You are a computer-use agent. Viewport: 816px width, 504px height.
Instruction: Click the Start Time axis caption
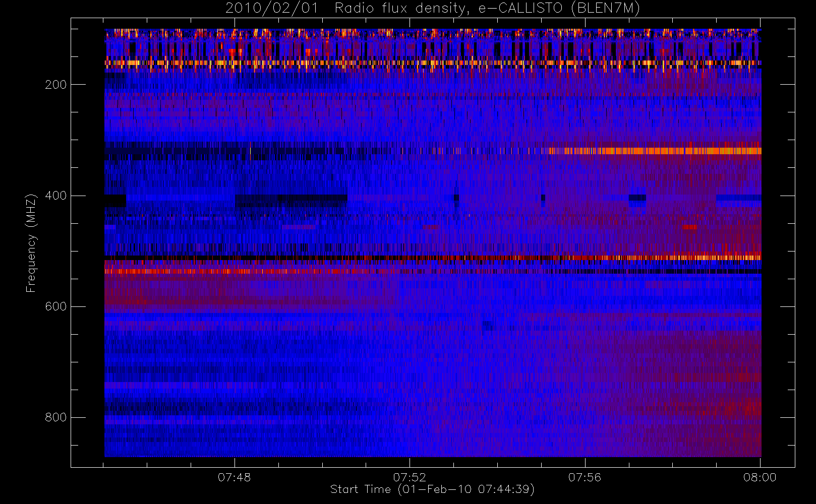(x=433, y=489)
